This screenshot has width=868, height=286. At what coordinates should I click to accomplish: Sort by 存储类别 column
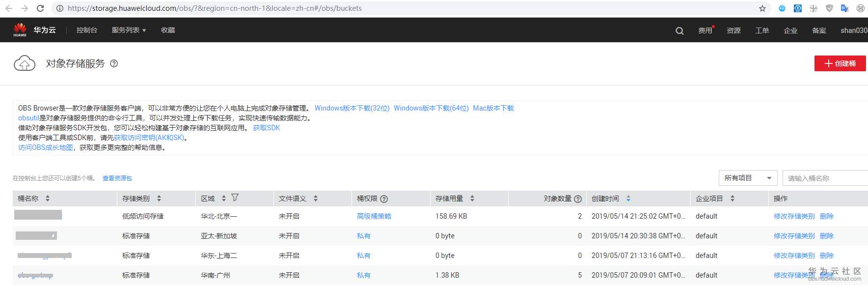tap(159, 199)
